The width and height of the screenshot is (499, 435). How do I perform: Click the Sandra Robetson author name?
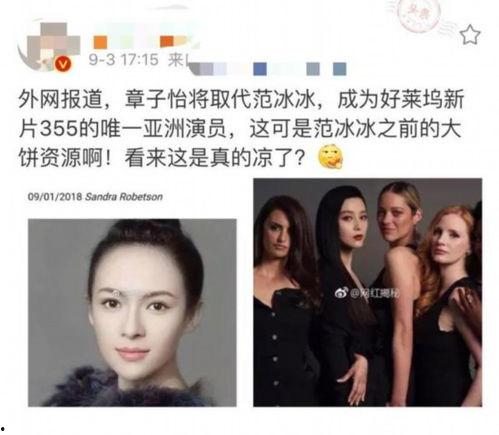(x=124, y=197)
